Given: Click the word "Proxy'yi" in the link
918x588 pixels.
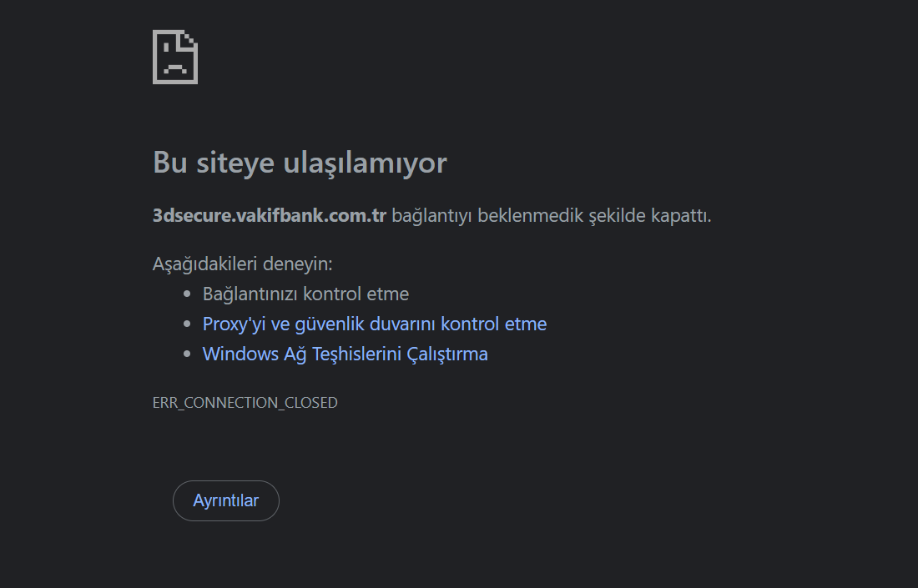Looking at the screenshot, I should click(x=234, y=324).
